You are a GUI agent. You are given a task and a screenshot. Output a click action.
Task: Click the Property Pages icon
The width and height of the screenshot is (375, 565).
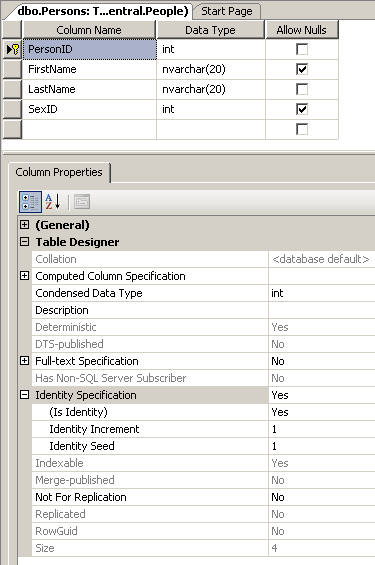click(x=82, y=202)
